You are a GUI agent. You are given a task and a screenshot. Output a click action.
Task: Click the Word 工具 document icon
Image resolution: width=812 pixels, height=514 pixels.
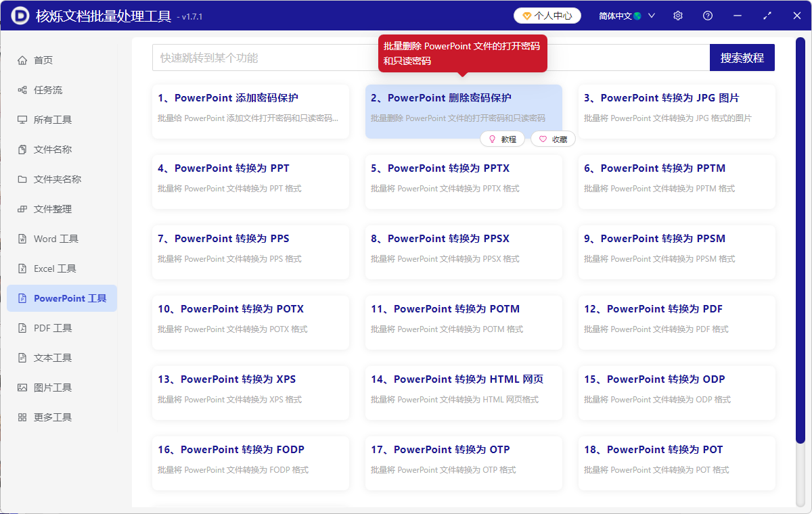22,239
